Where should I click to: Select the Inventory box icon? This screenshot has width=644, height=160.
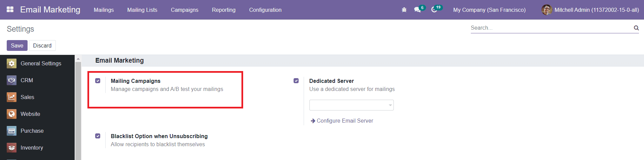[12, 148]
